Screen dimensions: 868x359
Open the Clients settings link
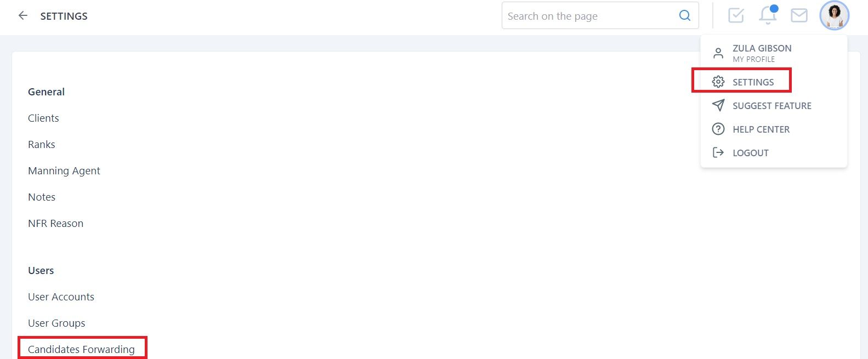[43, 118]
